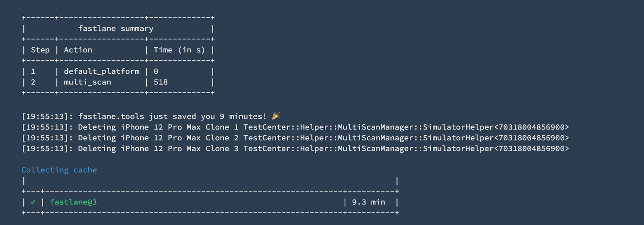Select the default_platform action row
Screen dimensions: 644x225
(x=118, y=71)
